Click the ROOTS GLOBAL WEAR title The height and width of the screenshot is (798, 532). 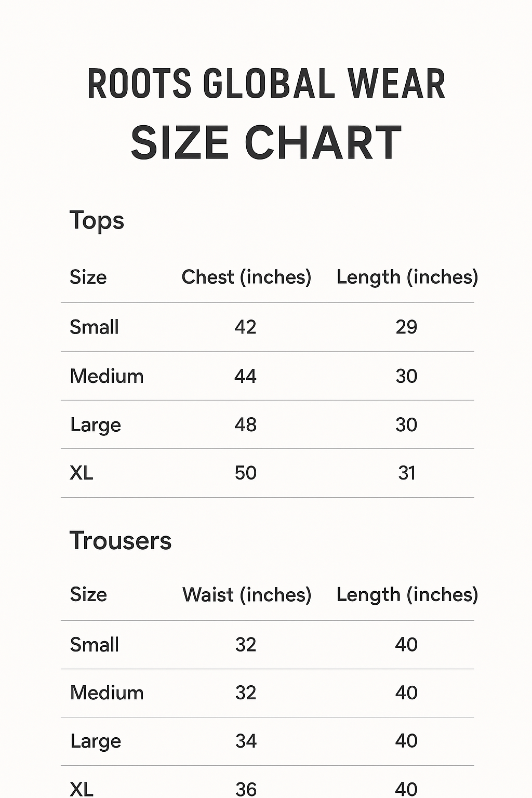266,83
